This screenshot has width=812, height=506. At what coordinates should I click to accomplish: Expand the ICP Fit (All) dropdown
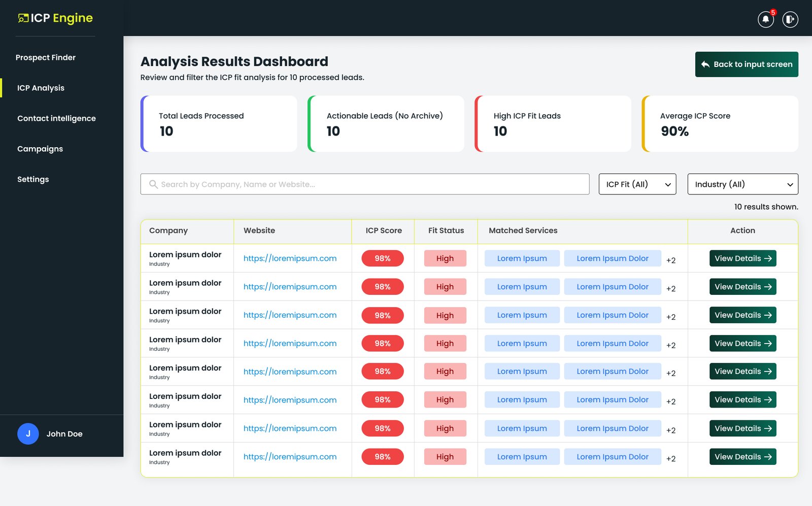coord(637,184)
